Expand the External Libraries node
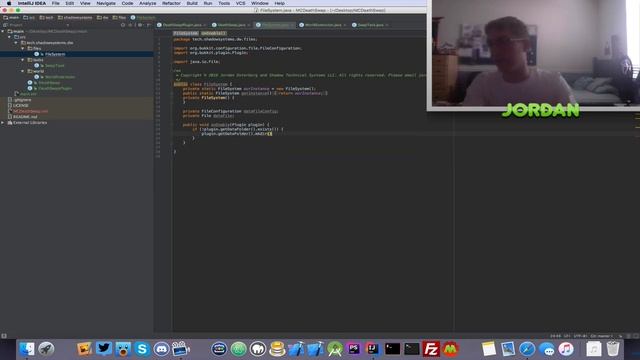This screenshot has width=640, height=360. [x=3, y=122]
